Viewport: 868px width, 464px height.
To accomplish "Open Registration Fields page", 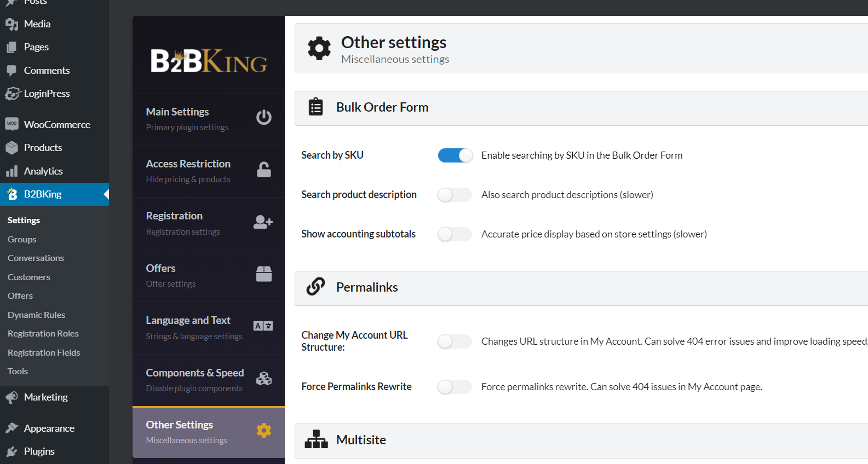I will (44, 352).
